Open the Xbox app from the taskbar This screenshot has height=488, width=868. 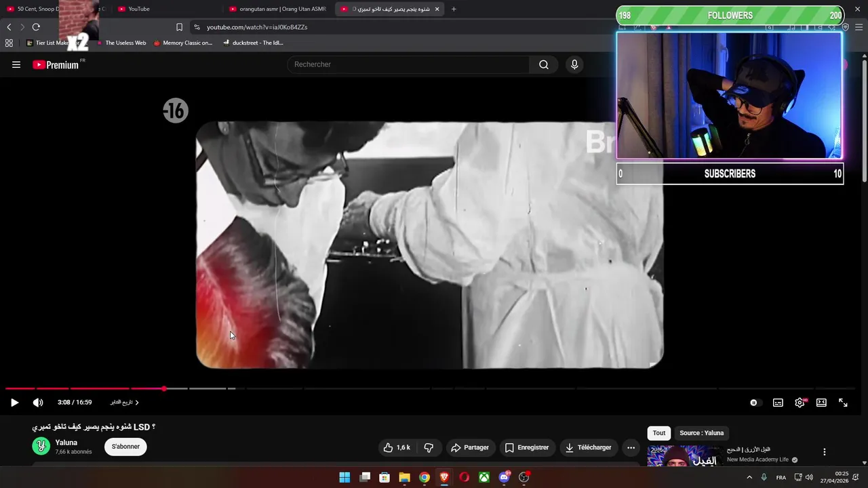(484, 477)
